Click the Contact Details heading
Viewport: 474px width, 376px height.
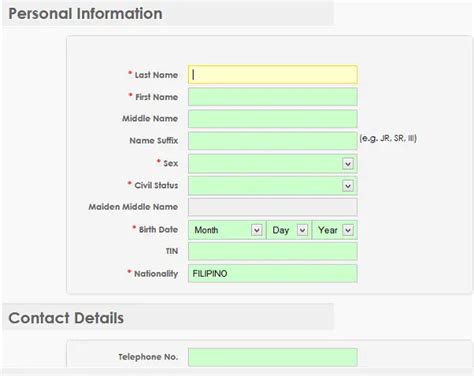click(66, 318)
